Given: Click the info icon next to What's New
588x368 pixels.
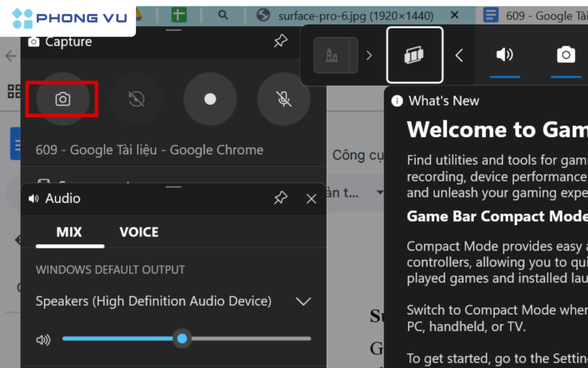Looking at the screenshot, I should click(396, 101).
